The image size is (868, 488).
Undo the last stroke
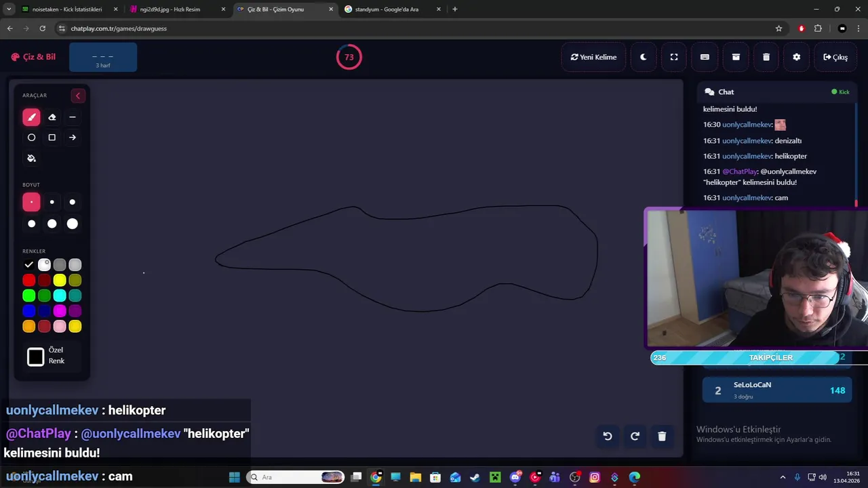[608, 436]
